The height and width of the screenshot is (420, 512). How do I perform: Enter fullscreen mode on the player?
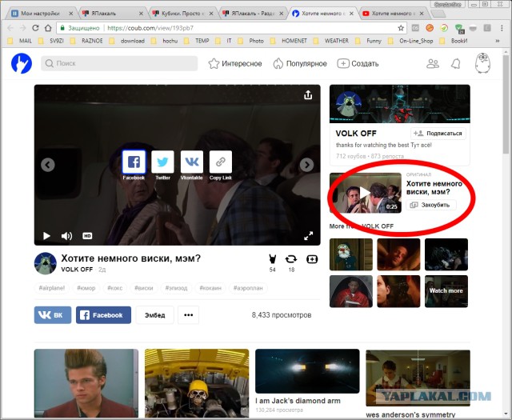pyautogui.click(x=308, y=236)
